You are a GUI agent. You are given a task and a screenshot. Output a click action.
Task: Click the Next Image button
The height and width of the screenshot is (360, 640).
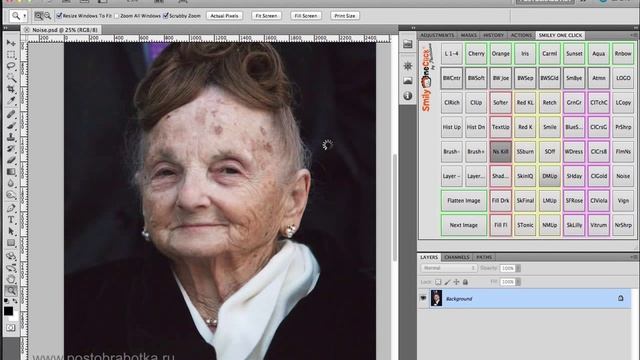tap(464, 225)
